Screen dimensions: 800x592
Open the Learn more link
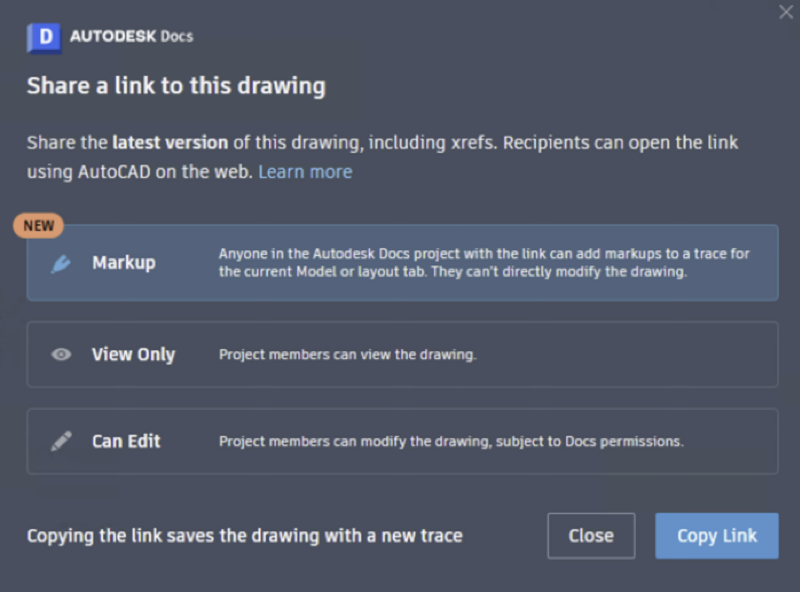coord(305,172)
